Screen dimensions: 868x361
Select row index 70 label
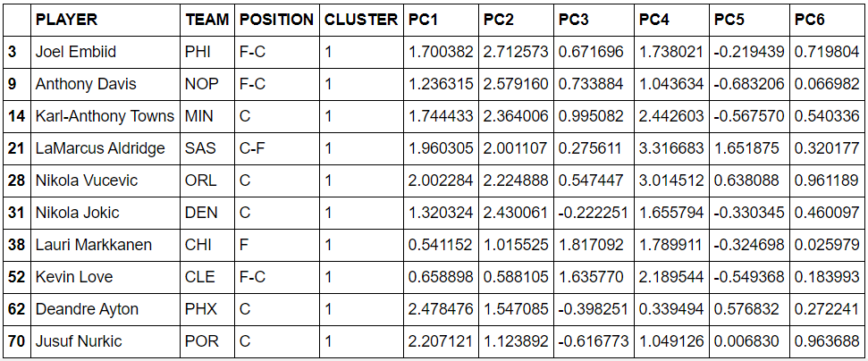(17, 341)
